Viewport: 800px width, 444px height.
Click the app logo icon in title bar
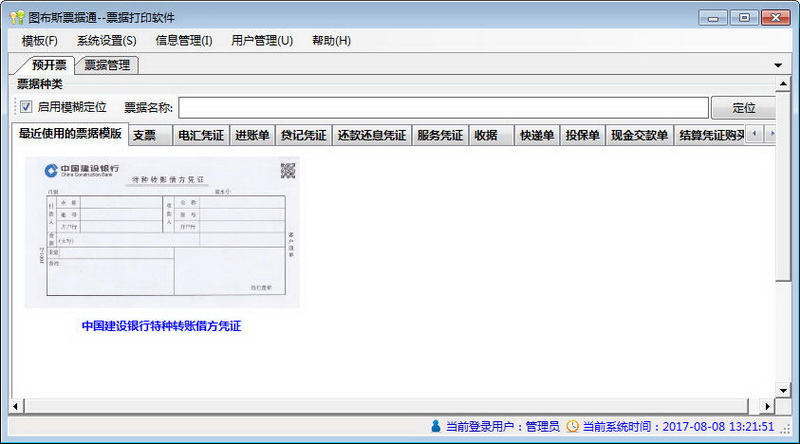coord(17,17)
